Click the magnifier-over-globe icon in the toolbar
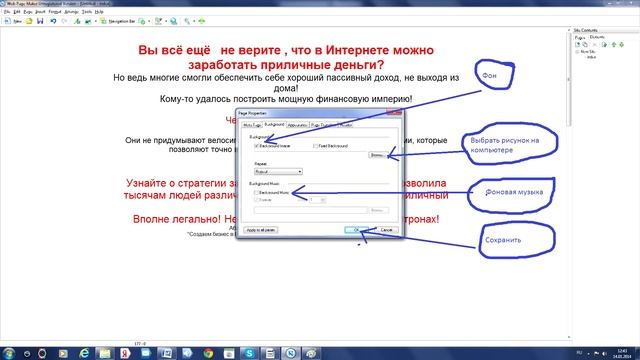 174,21
